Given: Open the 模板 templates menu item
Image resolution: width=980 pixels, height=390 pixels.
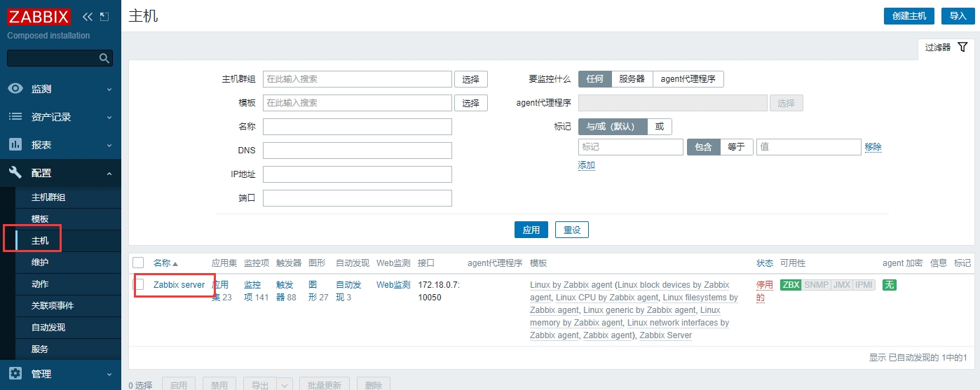Looking at the screenshot, I should click(x=40, y=219).
